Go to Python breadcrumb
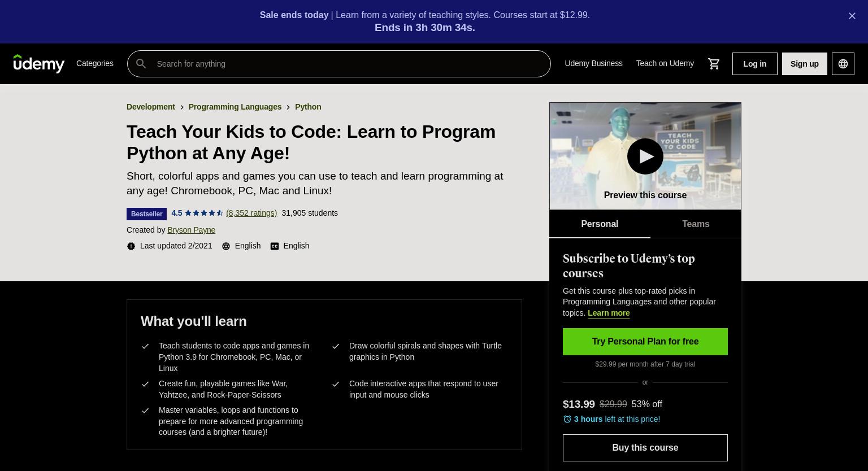This screenshot has width=868, height=471. (x=308, y=107)
